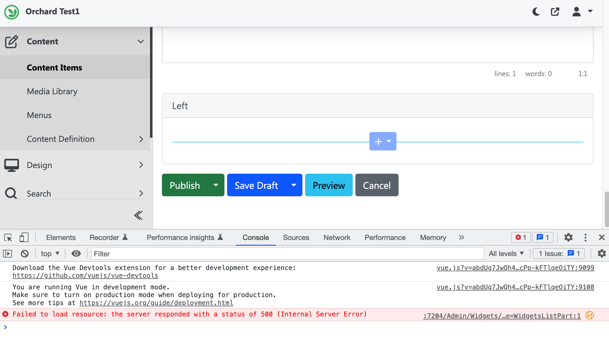Click the Preview button
Viewport: 609px width, 364px height.
(329, 185)
